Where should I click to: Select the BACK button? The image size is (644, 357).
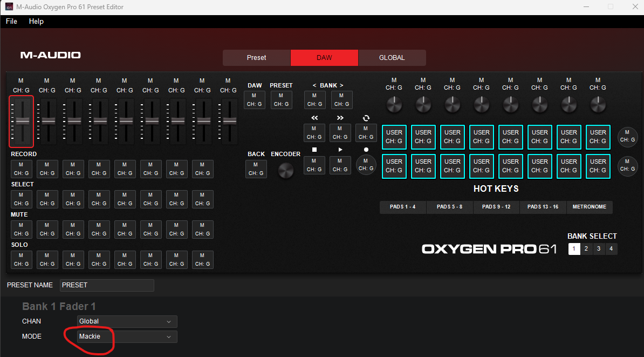click(x=256, y=169)
